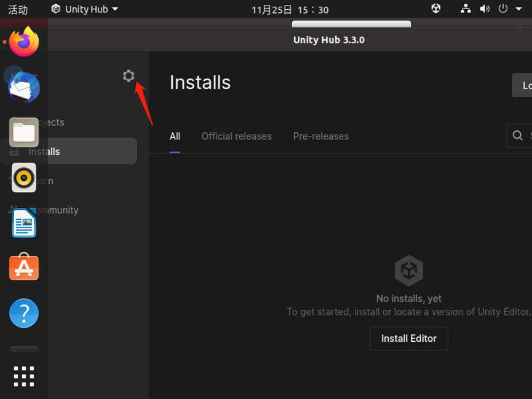Open the Unity Hub app menu dropdown
Viewport: 532px width, 399px height.
(84, 9)
